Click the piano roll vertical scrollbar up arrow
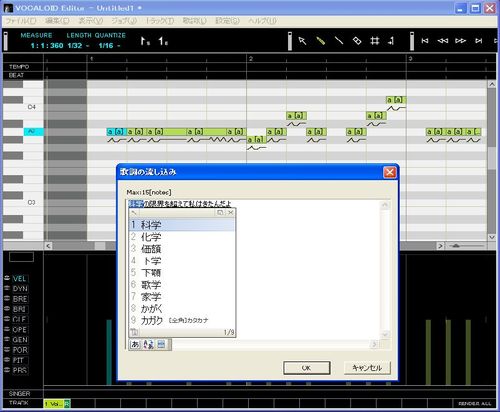The width and height of the screenshot is (500, 412). tap(492, 85)
